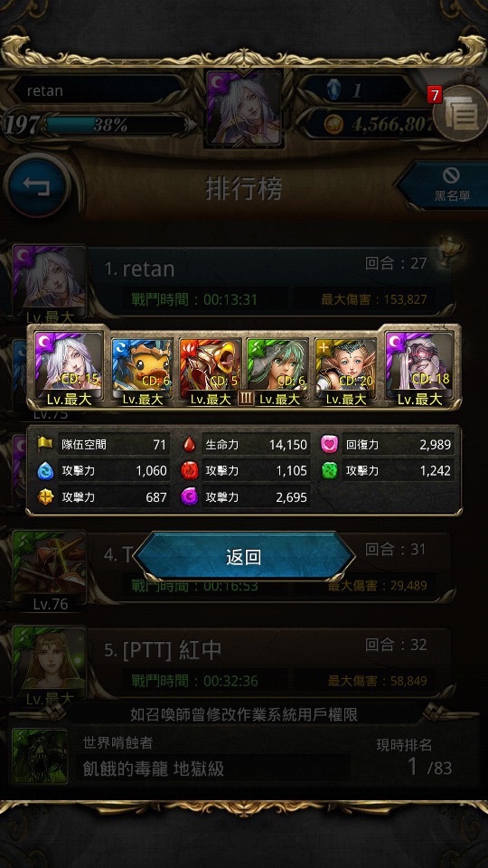Open the 黑名單 blacklist button
Viewport: 488px width, 868px height.
[x=446, y=185]
